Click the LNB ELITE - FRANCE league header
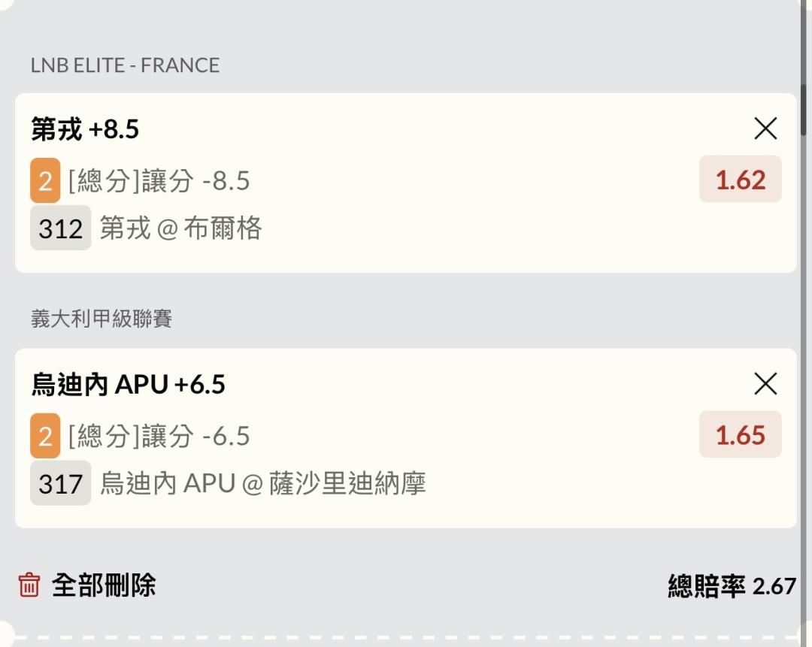Screen dimensions: 812x647 coord(125,65)
